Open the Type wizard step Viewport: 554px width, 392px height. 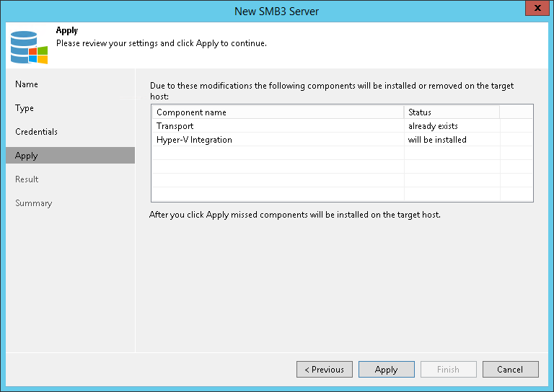pyautogui.click(x=25, y=108)
